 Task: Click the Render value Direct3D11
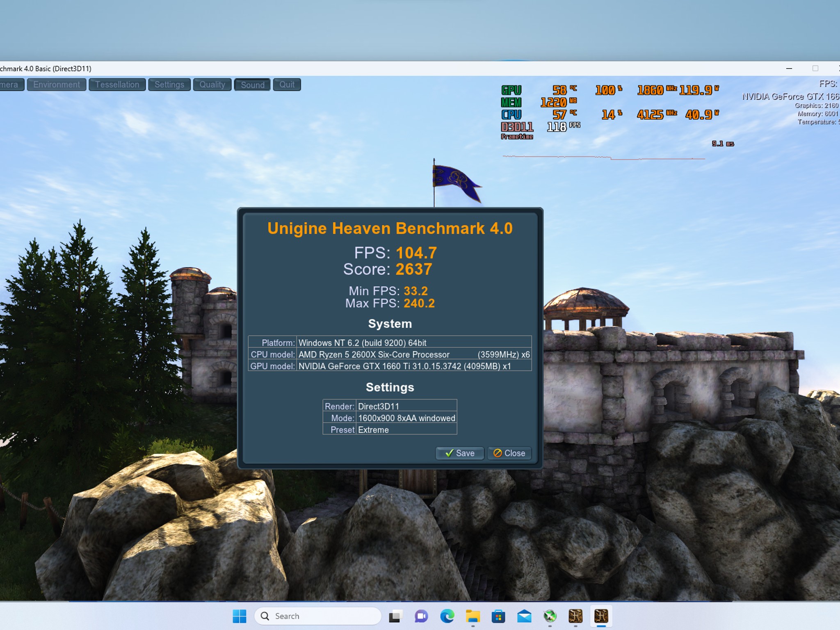[378, 406]
